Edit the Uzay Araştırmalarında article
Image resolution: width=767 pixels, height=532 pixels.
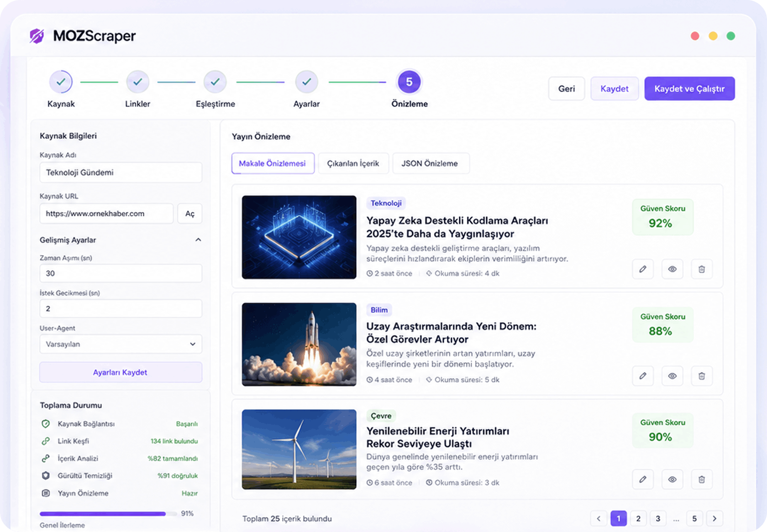coord(643,376)
